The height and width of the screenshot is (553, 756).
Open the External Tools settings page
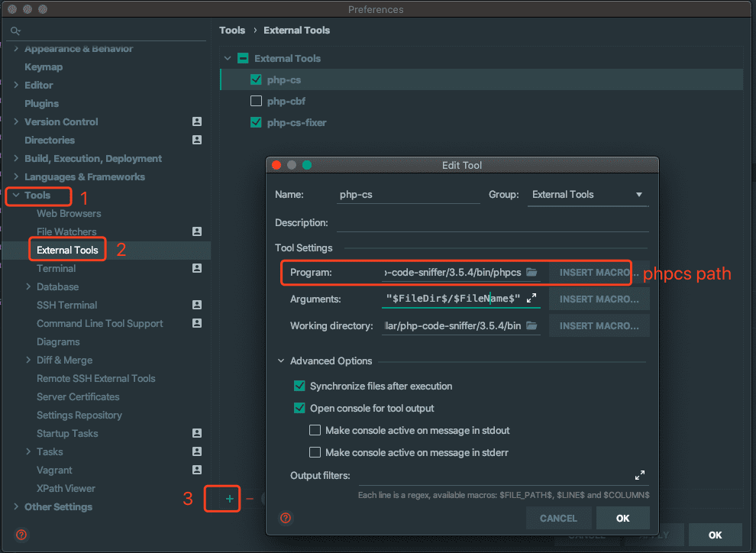[67, 251]
